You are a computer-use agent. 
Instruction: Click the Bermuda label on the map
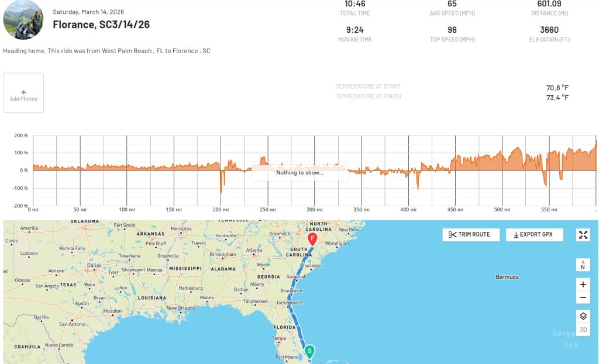[x=507, y=277]
